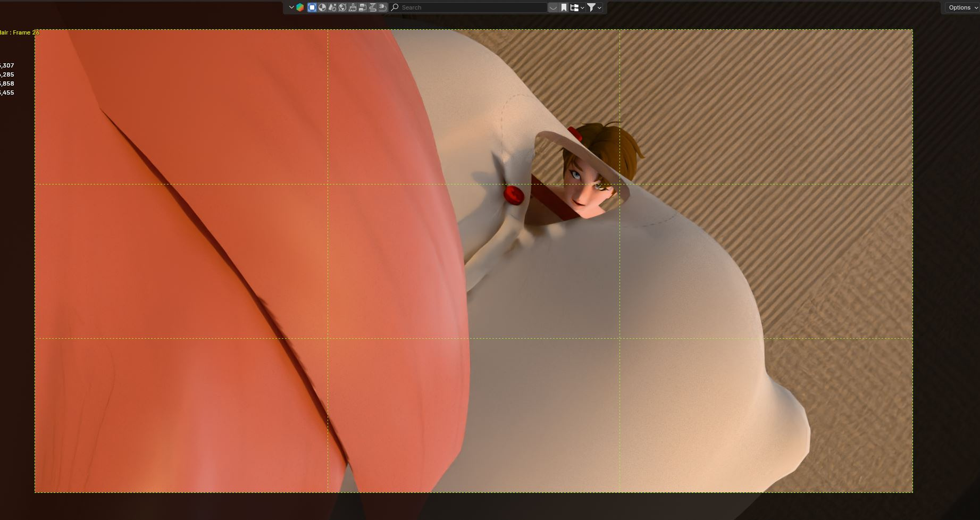Toggle the filter icon right of the brush
This screenshot has height=520, width=980.
tap(363, 7)
